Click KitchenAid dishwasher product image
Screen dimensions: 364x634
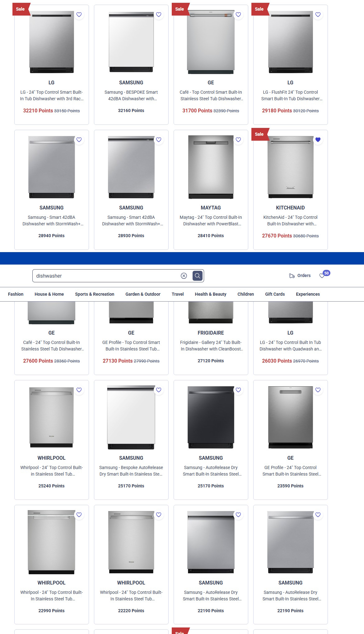coord(291,167)
